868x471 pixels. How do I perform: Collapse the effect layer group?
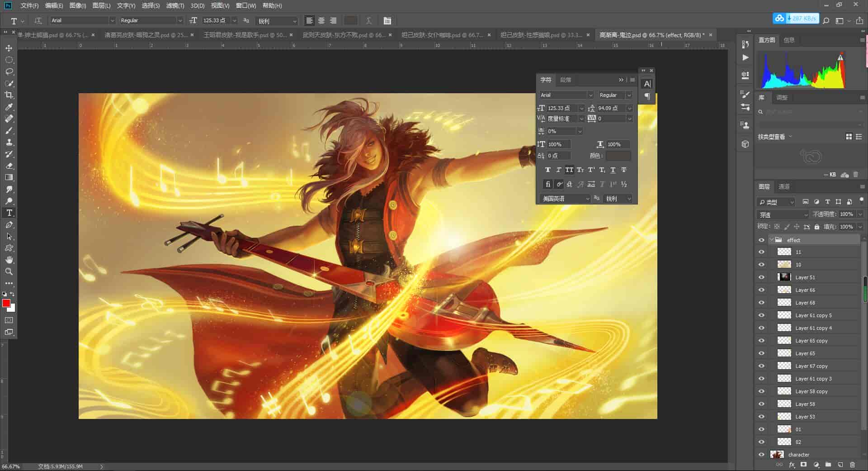pos(771,240)
